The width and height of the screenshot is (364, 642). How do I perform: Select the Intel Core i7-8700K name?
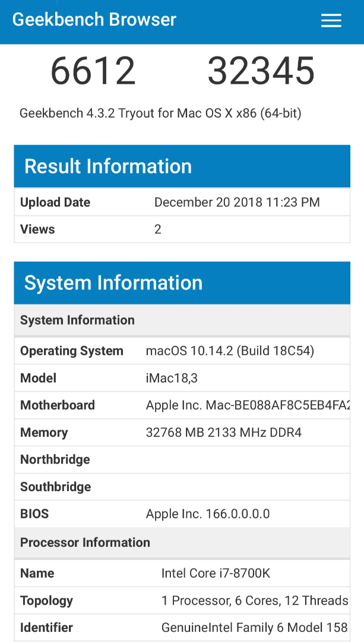(x=216, y=573)
